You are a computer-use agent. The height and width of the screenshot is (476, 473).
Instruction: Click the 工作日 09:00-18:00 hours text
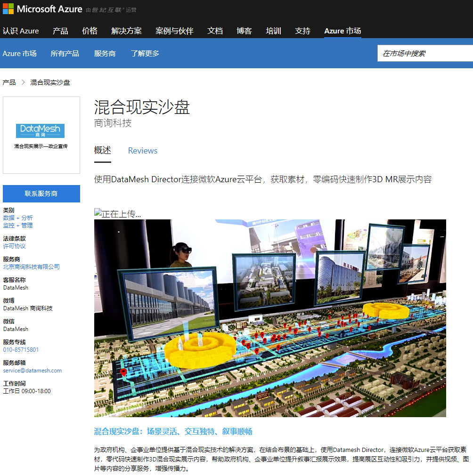[x=27, y=391]
